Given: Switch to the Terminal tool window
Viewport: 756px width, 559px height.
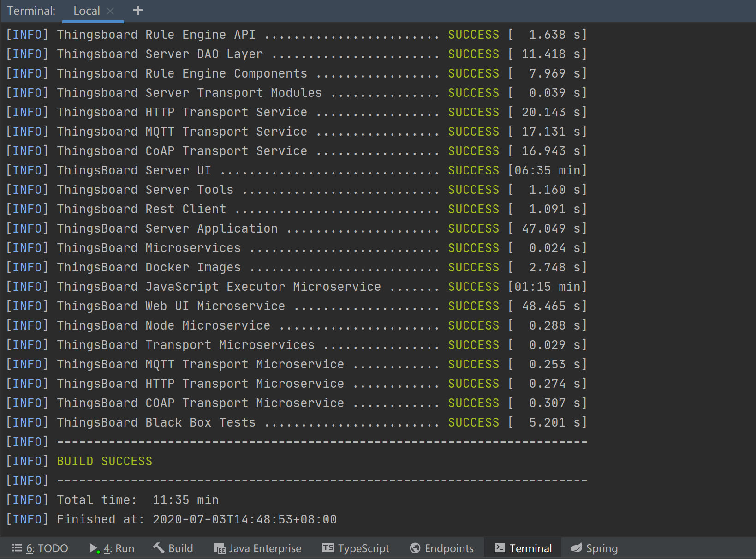Looking at the screenshot, I should (523, 548).
